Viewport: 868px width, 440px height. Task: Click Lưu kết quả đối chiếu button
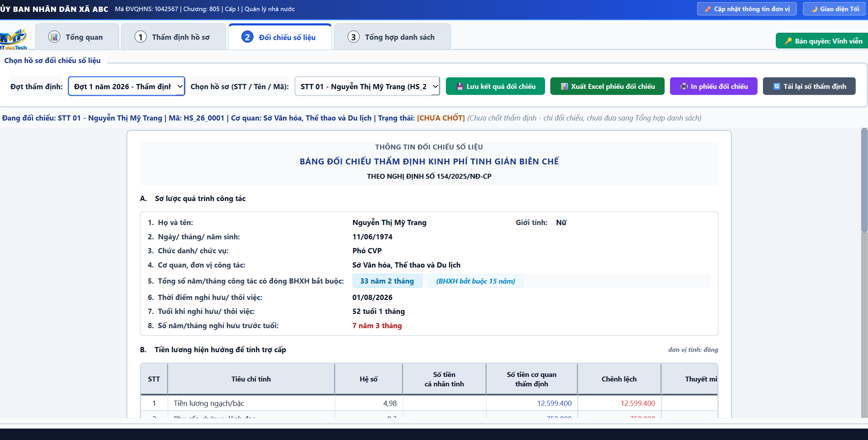coord(495,86)
